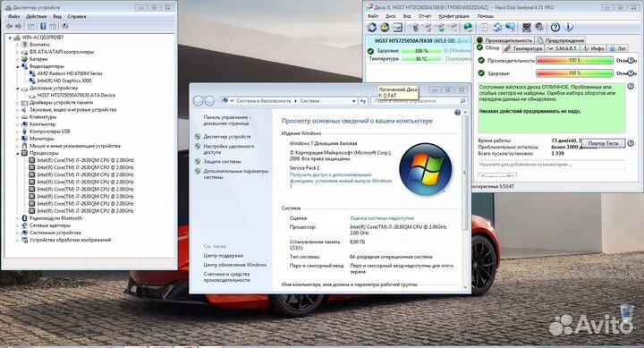Click the document report icon in Sentinel toolbar
This screenshot has height=348, width=644.
485,28
